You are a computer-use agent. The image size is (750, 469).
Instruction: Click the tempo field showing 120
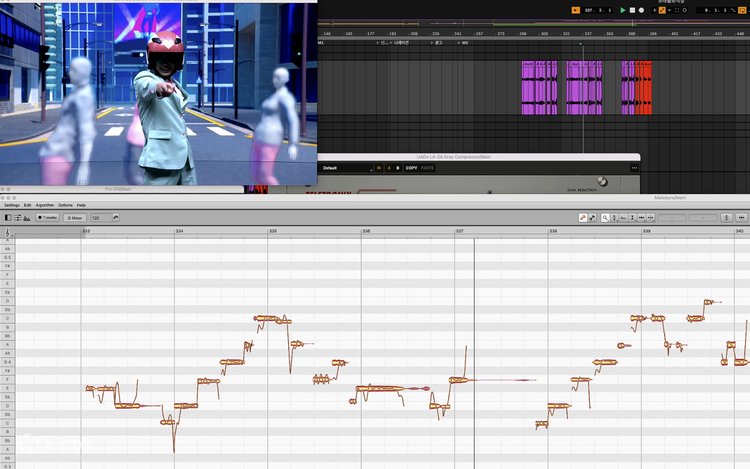tap(99, 217)
